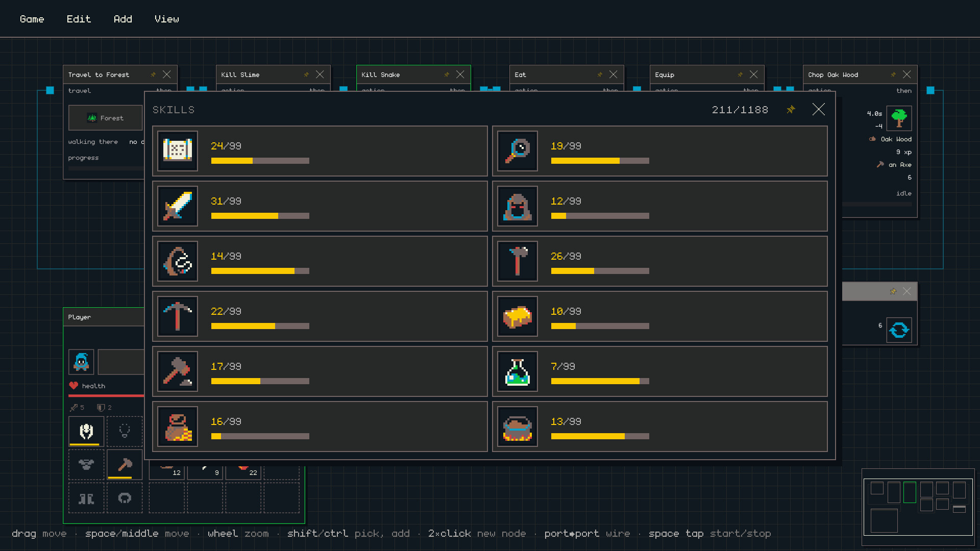This screenshot has width=980, height=551.
Task: Click the scroll map skill icon (24/99)
Action: 178,151
